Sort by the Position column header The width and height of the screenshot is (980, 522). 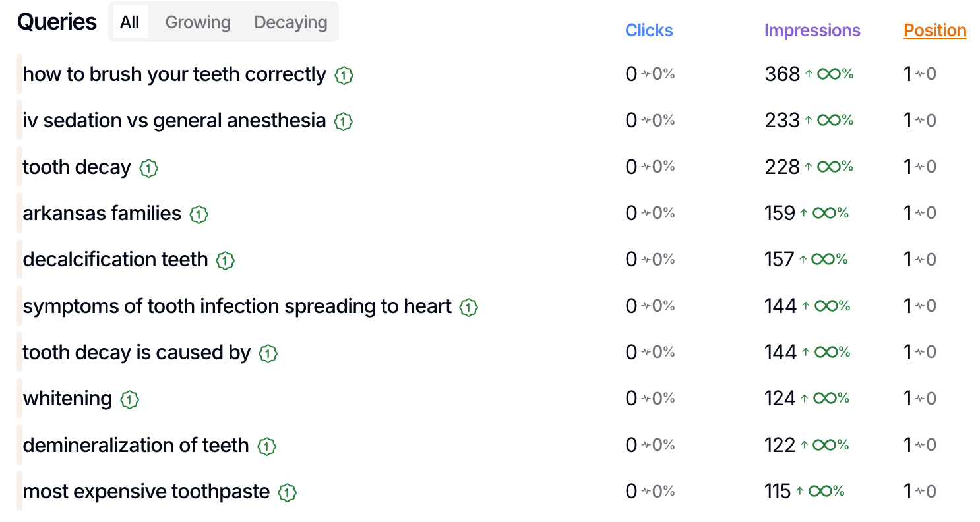934,30
